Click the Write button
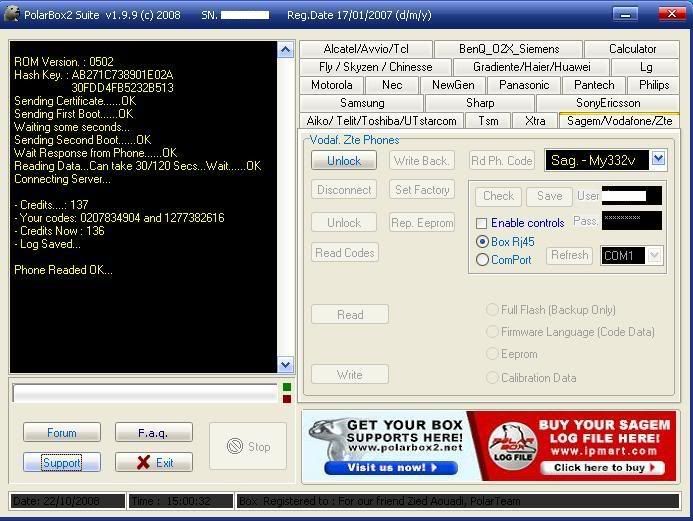693x521 pixels. (x=350, y=374)
